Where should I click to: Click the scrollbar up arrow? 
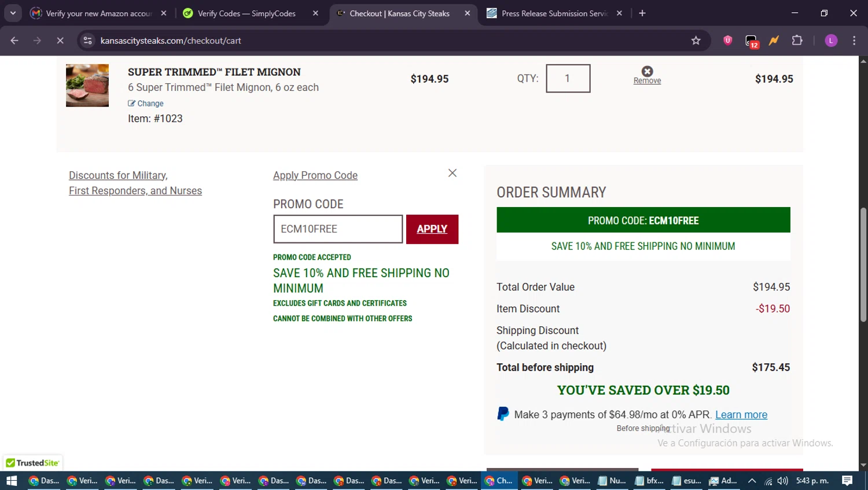click(x=863, y=60)
